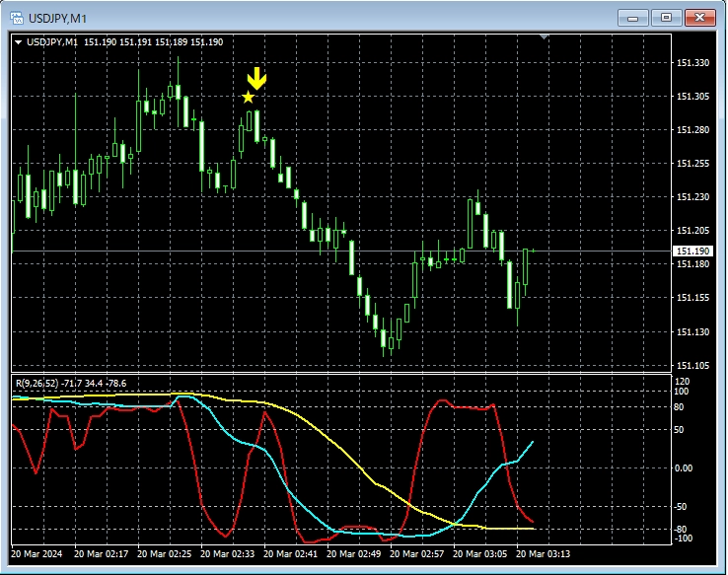Screen dimensions: 728x575
Task: Click the 151.330 level on price scale
Action: click(693, 63)
